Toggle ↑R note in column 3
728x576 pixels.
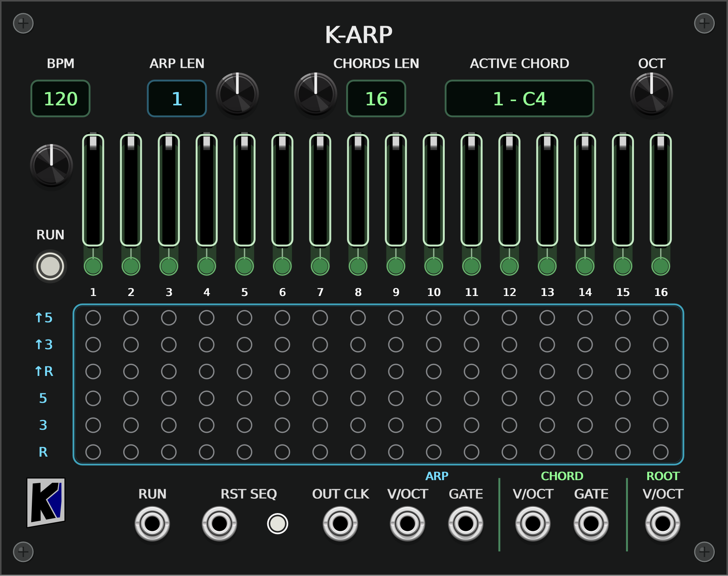click(169, 371)
